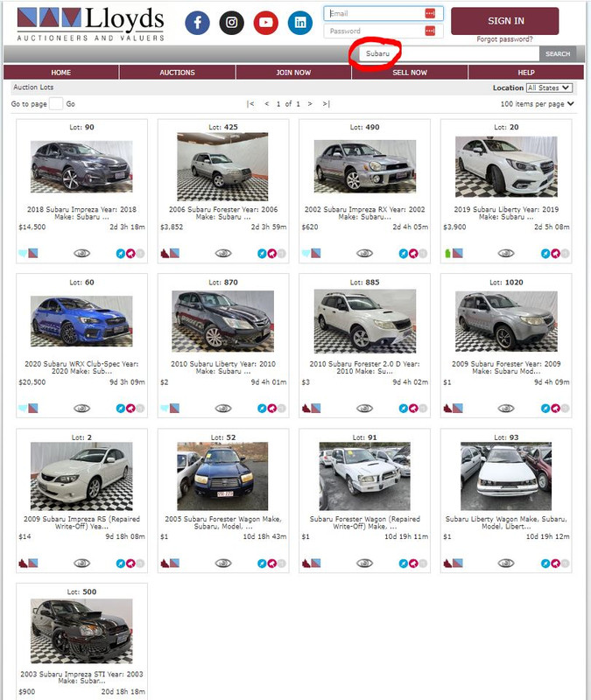Toggle watch eye on Lot 52
The height and width of the screenshot is (700, 591).
tap(223, 563)
